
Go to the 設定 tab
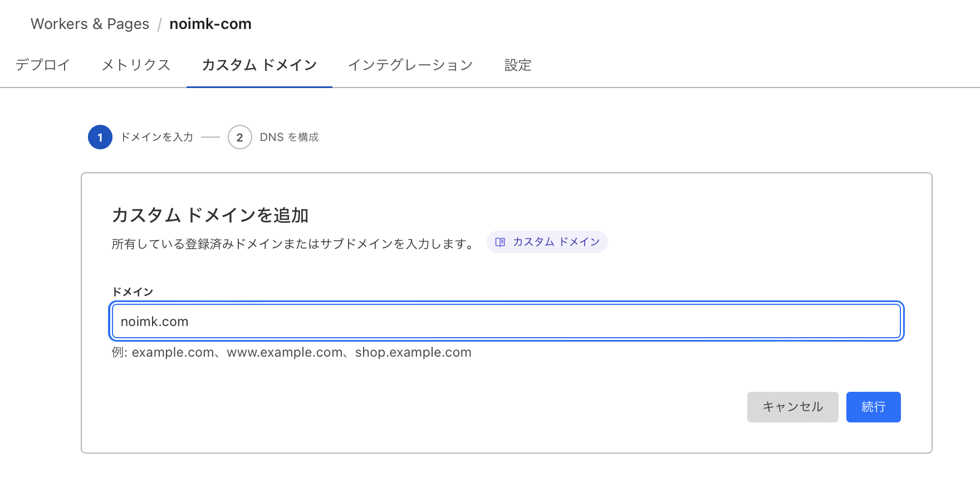[x=518, y=65]
